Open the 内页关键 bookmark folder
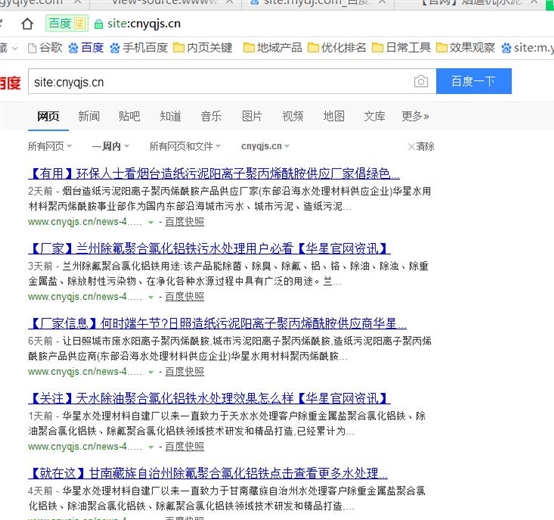The image size is (554, 520). coord(203,47)
